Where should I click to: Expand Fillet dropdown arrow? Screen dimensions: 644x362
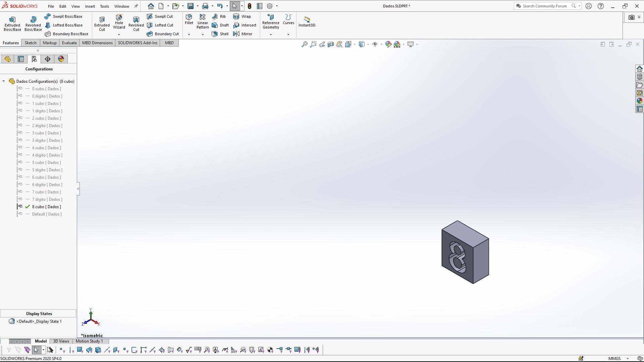(189, 35)
